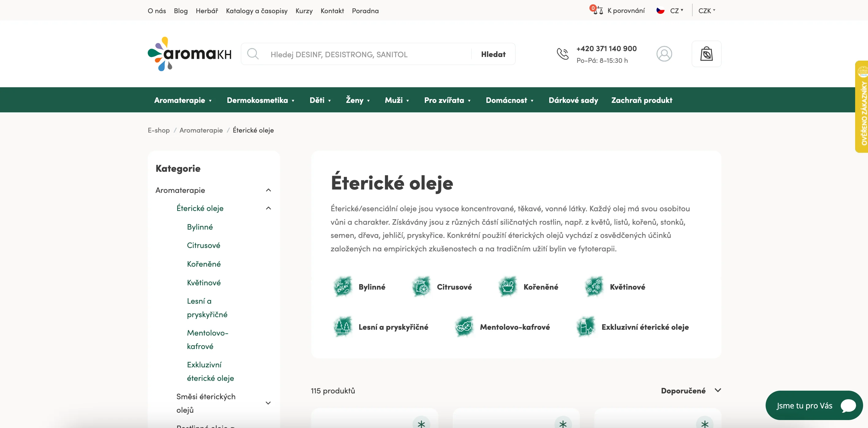
Task: Open the K porovnání link
Action: [x=626, y=10]
